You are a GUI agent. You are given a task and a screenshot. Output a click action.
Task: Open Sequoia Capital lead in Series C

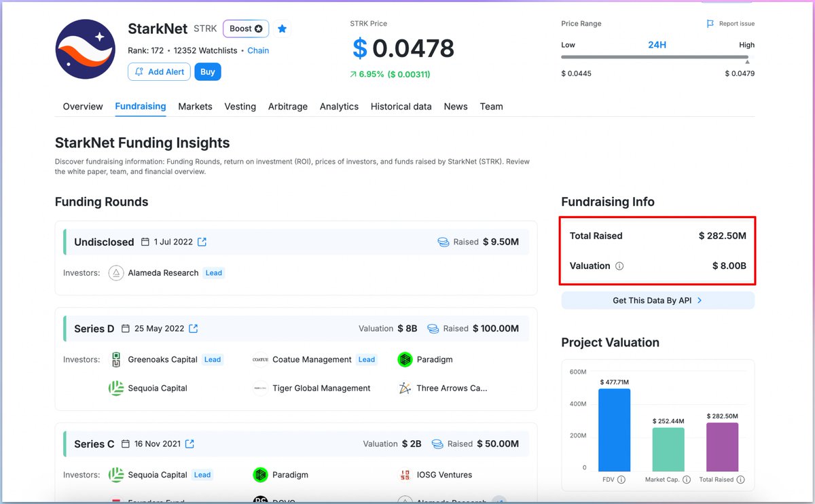158,475
